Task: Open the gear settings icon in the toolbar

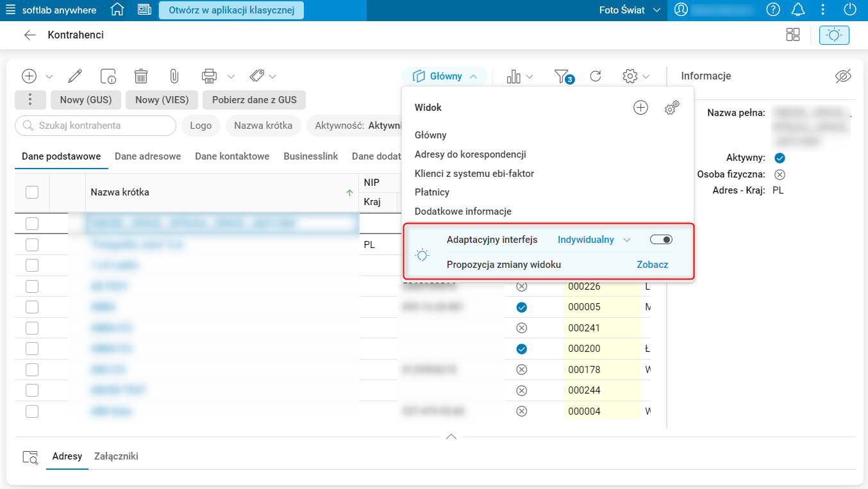Action: (x=630, y=76)
